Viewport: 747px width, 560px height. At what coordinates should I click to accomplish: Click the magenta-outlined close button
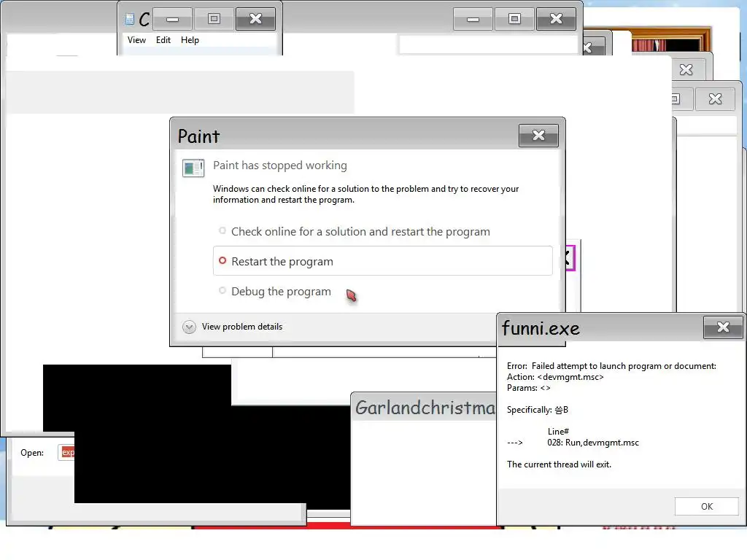click(570, 258)
